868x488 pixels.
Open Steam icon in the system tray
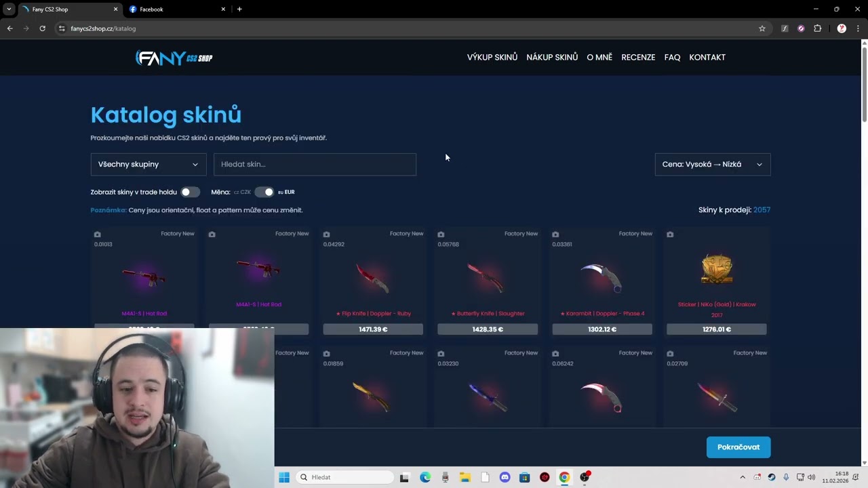point(772,477)
